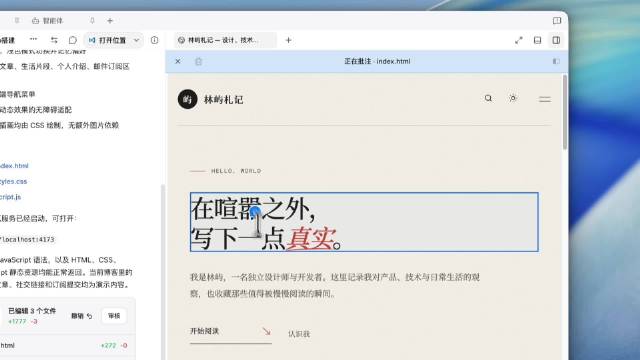Click the 开始阅读 button
Image resolution: width=640 pixels, height=360 pixels.
(x=231, y=332)
